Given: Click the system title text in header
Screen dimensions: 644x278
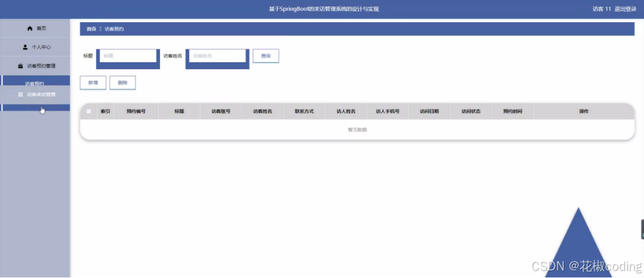Looking at the screenshot, I should (x=324, y=9).
